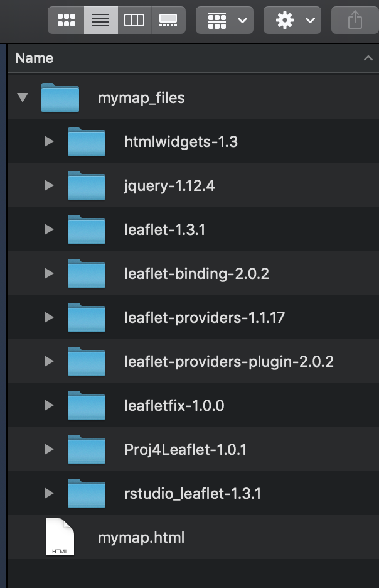
Task: Expand the leaflet-binding-2.0.2 folder
Action: [x=49, y=273]
